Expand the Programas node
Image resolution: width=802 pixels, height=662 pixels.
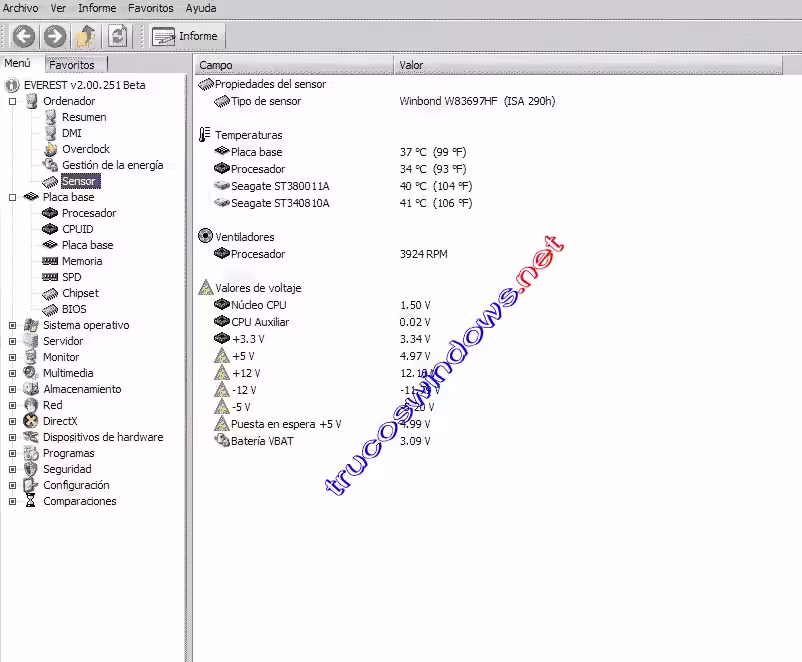click(12, 454)
